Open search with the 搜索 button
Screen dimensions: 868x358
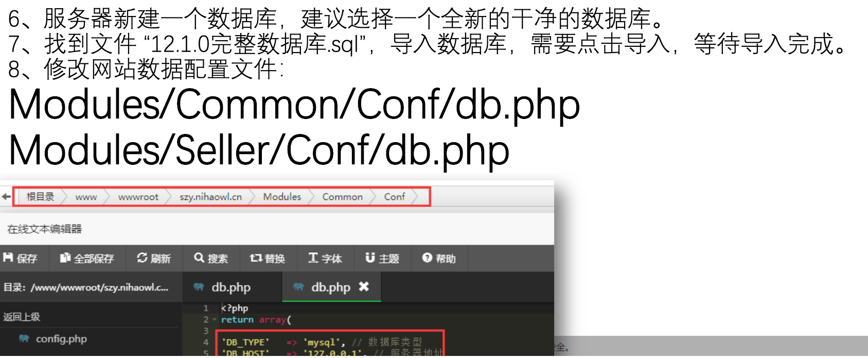211,258
